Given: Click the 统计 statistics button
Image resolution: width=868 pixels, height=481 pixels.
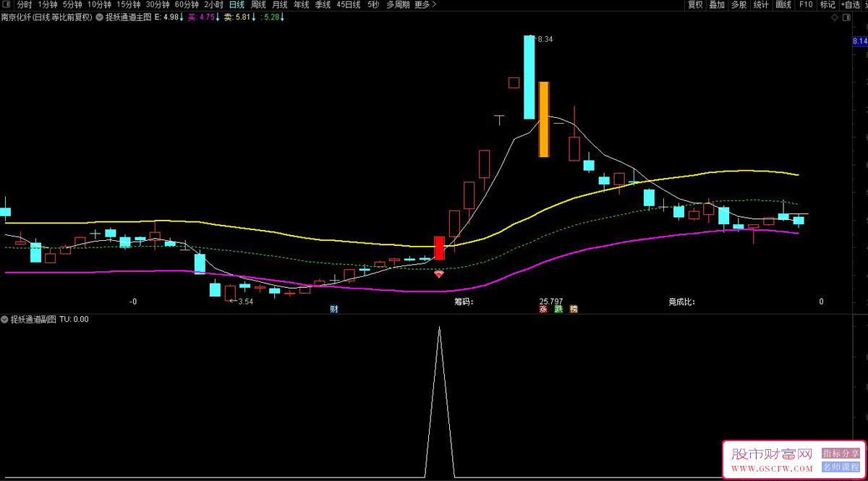Looking at the screenshot, I should click(x=761, y=4).
